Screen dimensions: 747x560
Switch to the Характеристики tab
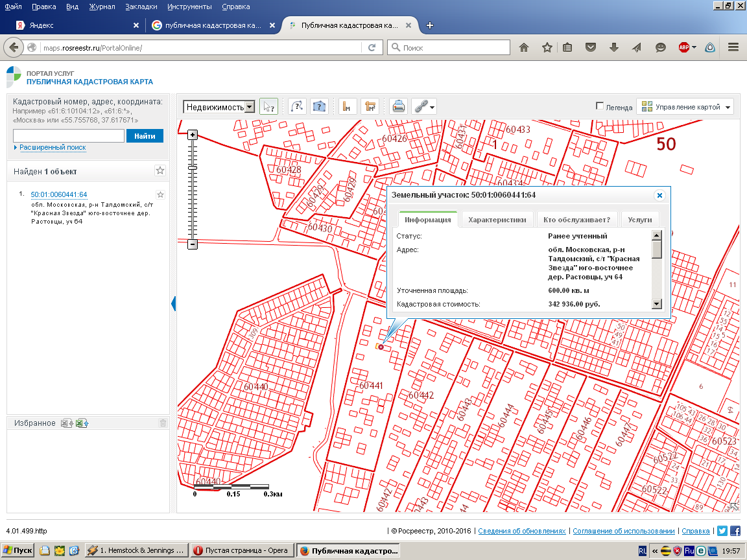click(497, 220)
